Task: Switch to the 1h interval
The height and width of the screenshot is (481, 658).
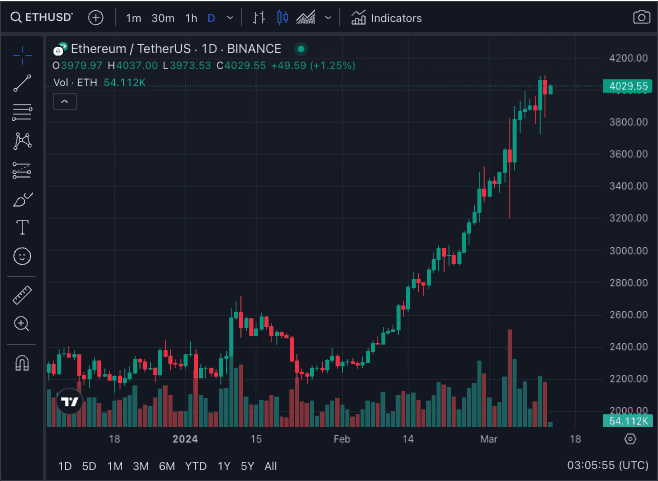Action: [191, 18]
